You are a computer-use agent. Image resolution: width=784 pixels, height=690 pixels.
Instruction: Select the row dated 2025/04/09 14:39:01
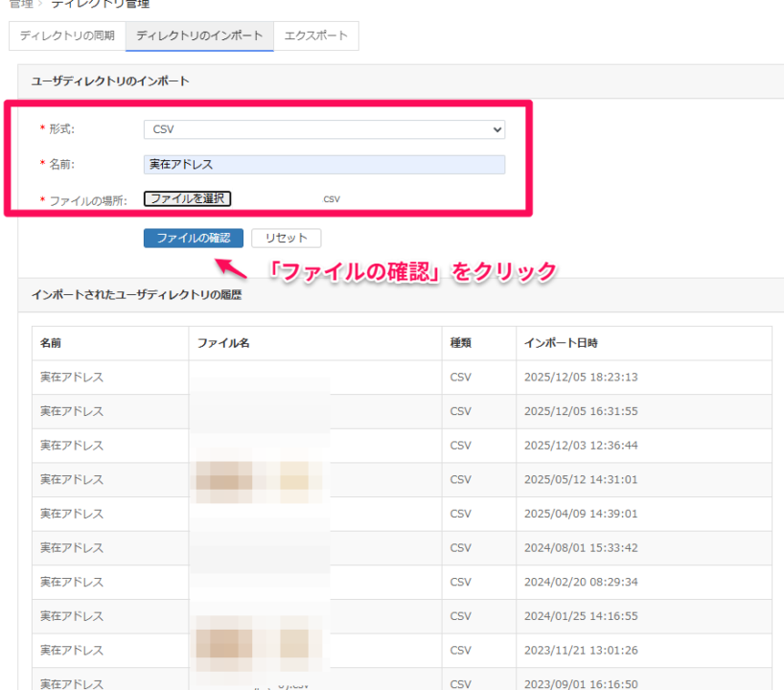click(580, 514)
